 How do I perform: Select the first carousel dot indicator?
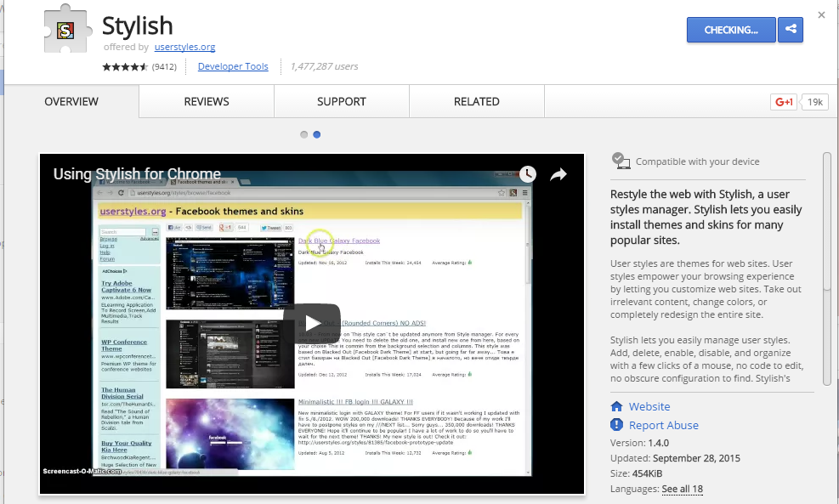304,134
